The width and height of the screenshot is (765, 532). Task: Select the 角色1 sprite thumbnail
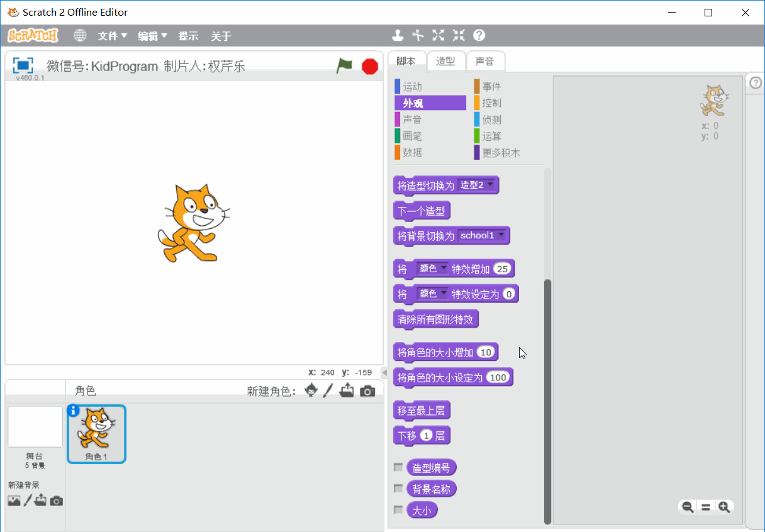pyautogui.click(x=97, y=434)
